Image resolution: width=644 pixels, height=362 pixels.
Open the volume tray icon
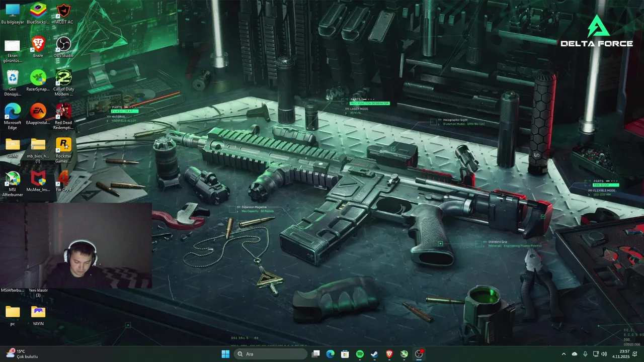tap(604, 354)
